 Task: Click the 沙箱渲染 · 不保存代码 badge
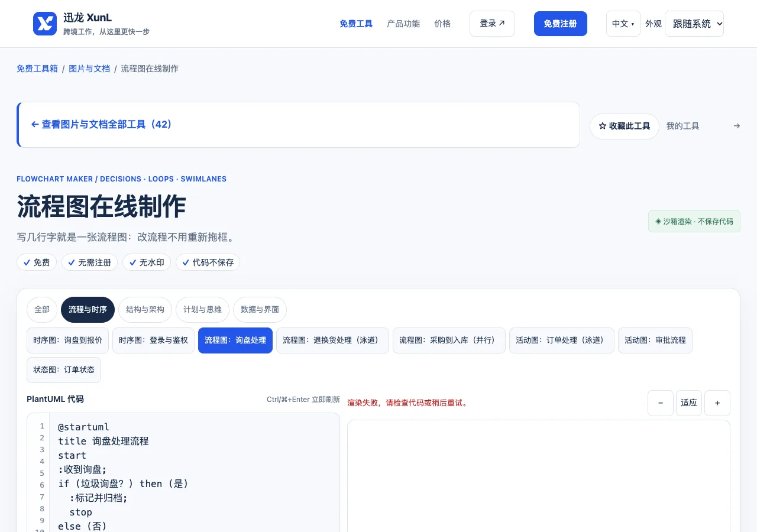point(694,222)
